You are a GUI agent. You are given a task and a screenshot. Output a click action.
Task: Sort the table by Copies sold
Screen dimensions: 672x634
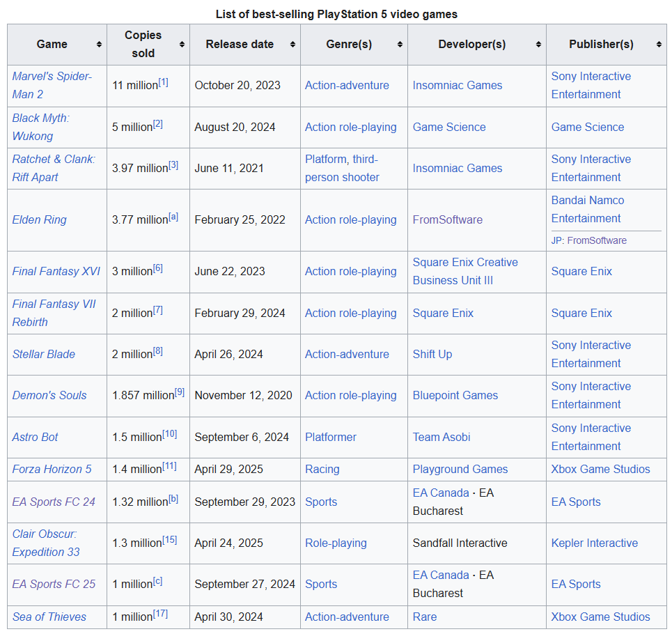(x=182, y=45)
